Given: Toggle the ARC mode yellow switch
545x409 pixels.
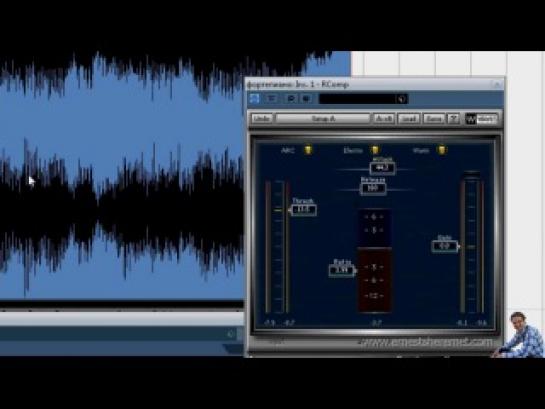Looking at the screenshot, I should click(x=308, y=150).
